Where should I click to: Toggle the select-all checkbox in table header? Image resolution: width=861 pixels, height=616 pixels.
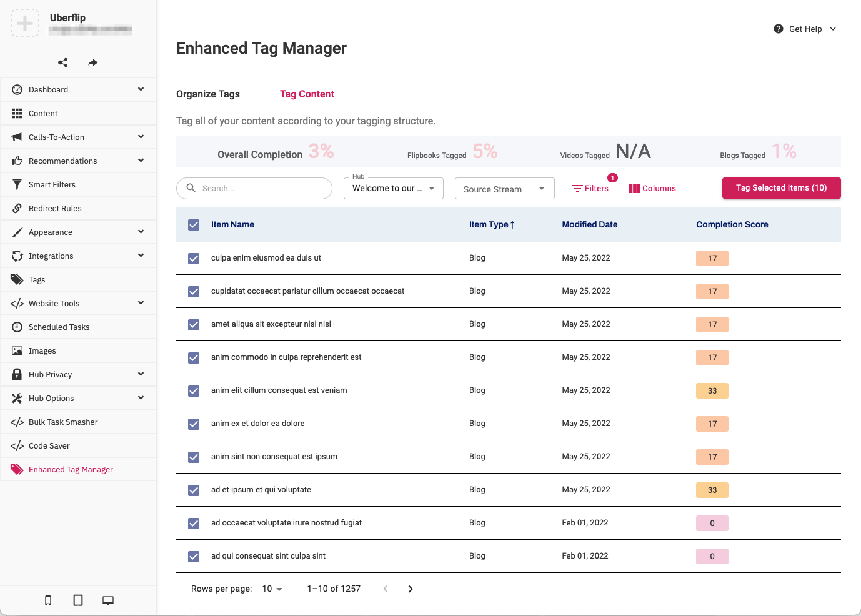(x=194, y=225)
